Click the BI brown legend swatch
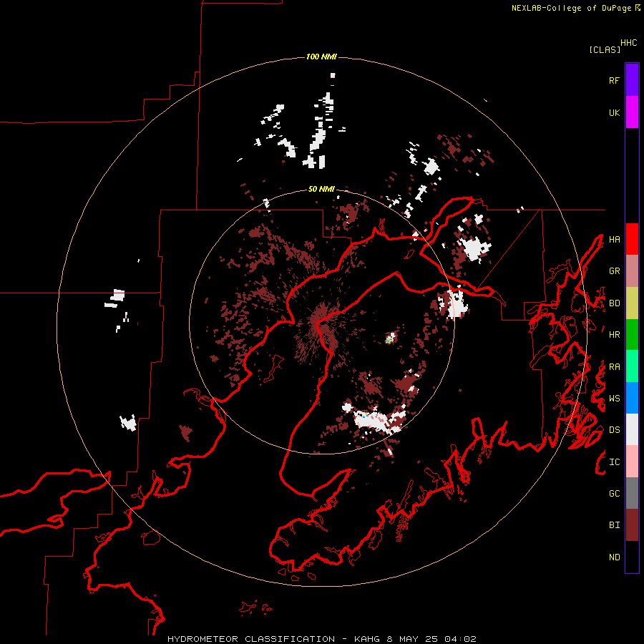 click(632, 525)
